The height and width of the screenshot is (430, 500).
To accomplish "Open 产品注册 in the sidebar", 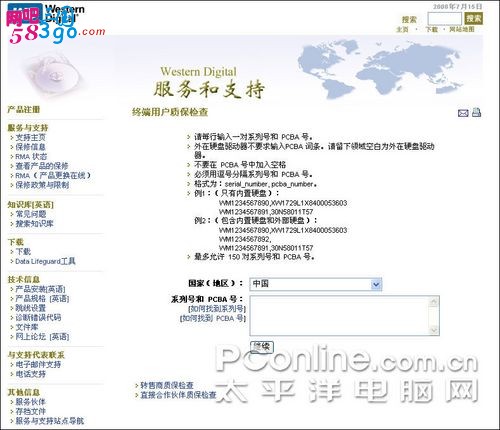I will (24, 109).
